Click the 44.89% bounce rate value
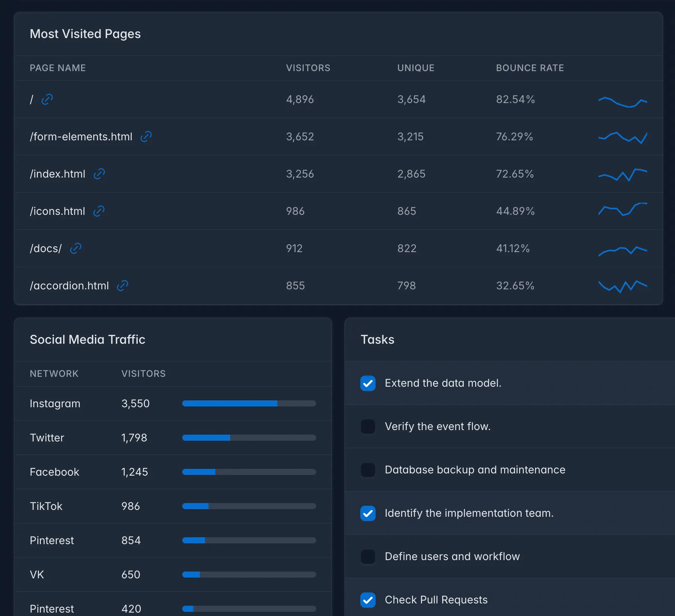This screenshot has height=616, width=675. (x=516, y=211)
